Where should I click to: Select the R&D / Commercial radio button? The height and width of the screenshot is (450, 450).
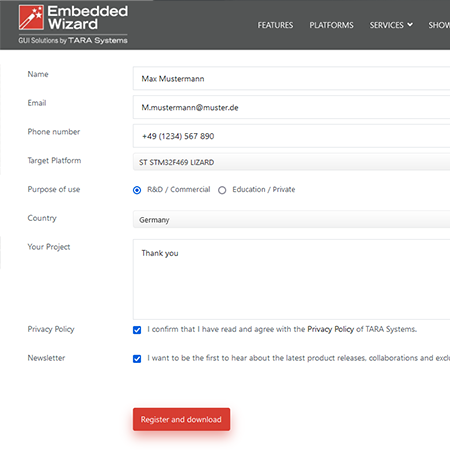137,190
